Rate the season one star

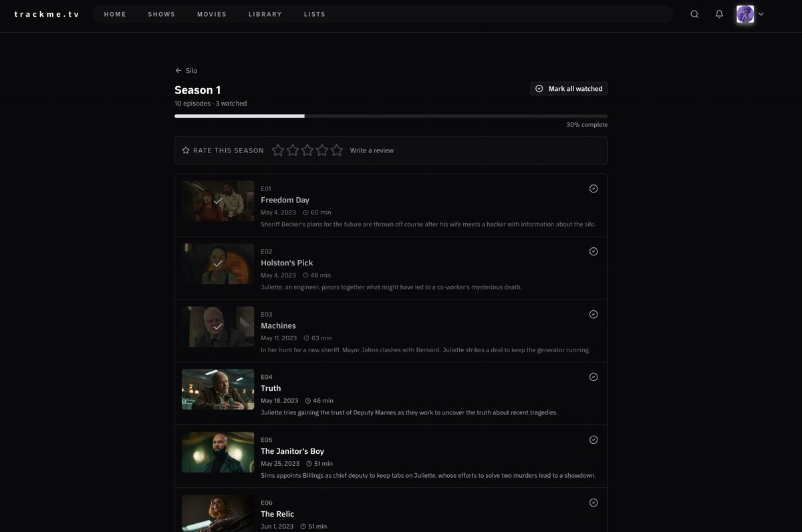coord(278,150)
